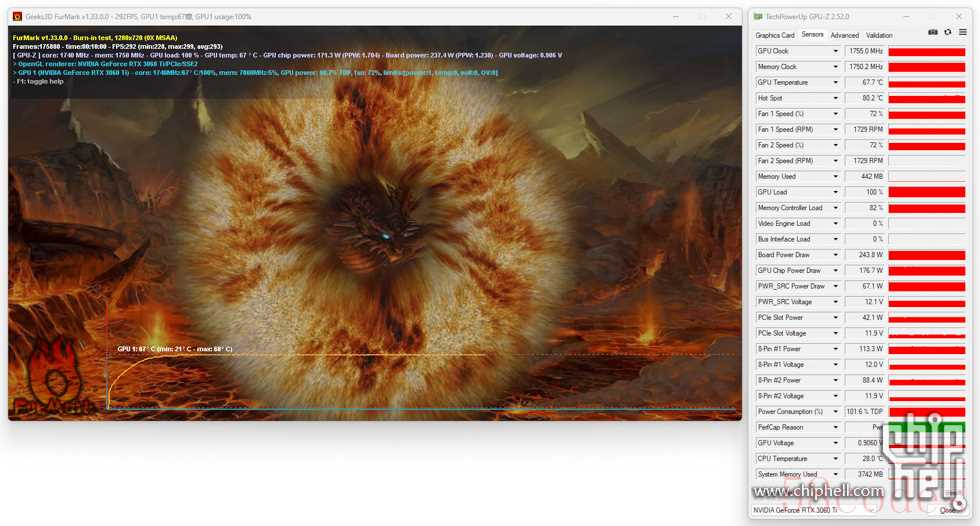The image size is (980, 526).
Task: Open the GPU Clock sensor dropdown
Action: 835,51
